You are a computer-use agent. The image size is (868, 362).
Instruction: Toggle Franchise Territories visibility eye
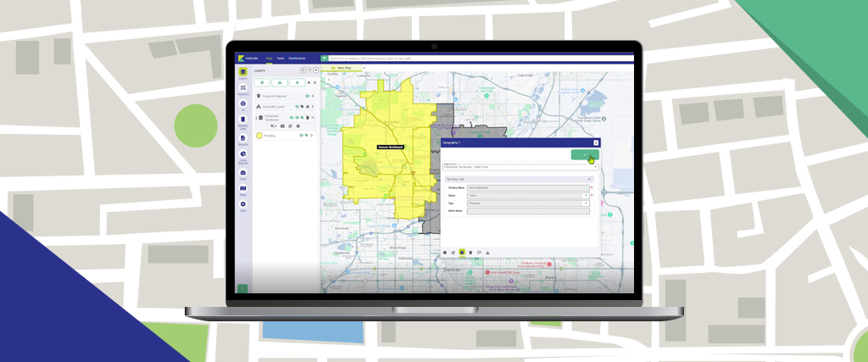(298, 117)
